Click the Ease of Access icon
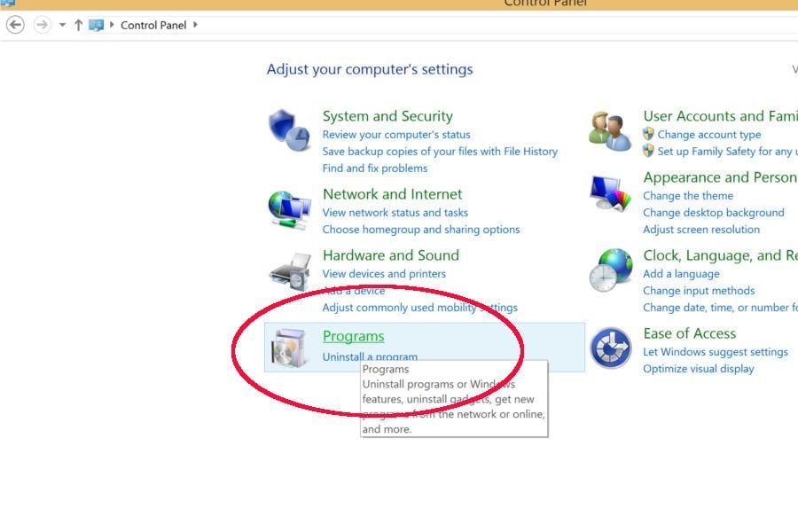 (610, 348)
